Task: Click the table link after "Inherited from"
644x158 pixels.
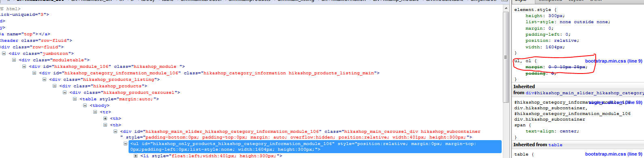Action: click(x=556, y=145)
